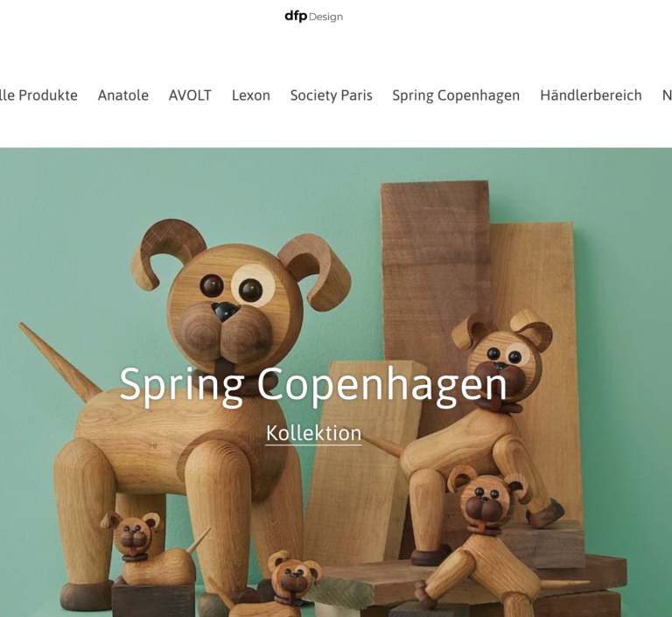Screen dimensions: 672x617
Task: Choose Spring Copenhagen in the top navigation
Action: tap(456, 95)
